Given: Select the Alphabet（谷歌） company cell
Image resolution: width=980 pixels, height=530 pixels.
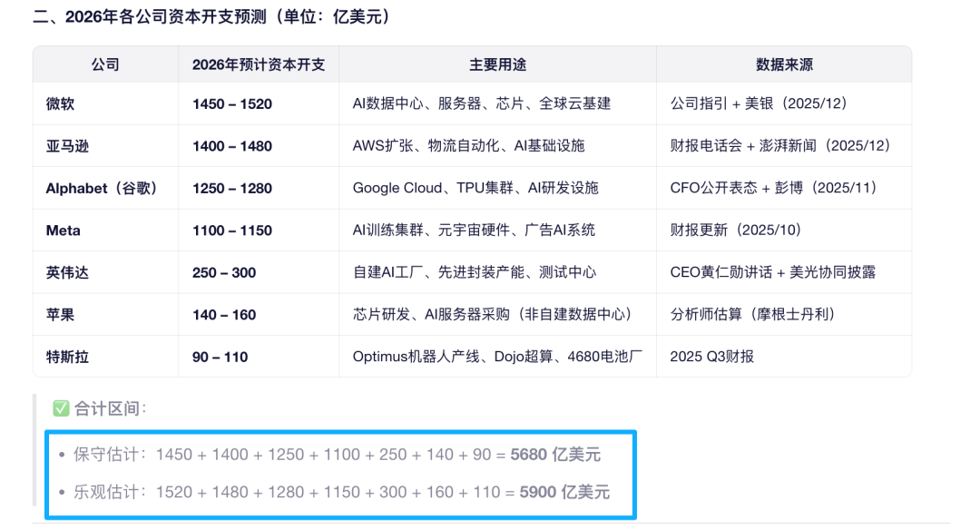Looking at the screenshot, I should tap(104, 188).
